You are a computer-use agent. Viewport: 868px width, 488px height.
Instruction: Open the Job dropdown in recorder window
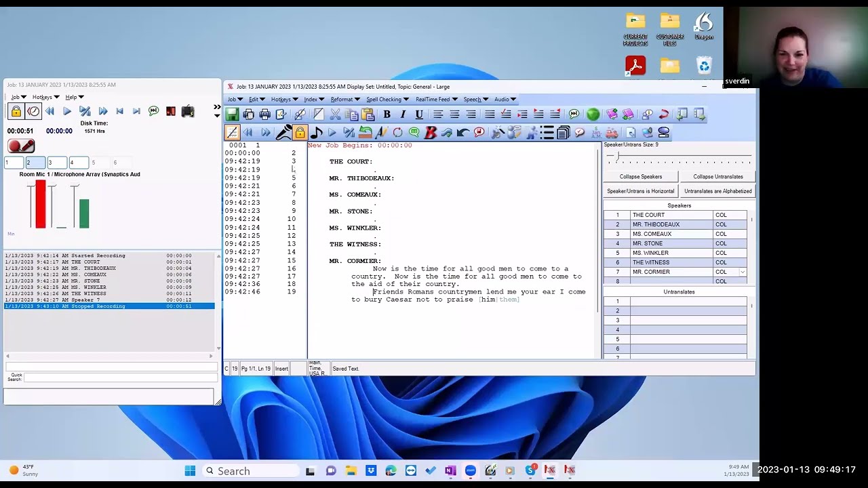tap(18, 98)
